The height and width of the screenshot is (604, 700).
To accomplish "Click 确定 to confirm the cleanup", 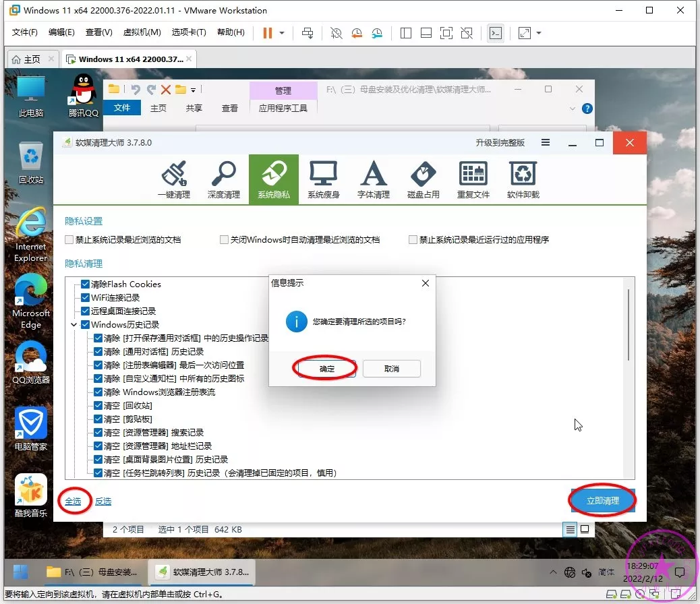I will (x=326, y=369).
